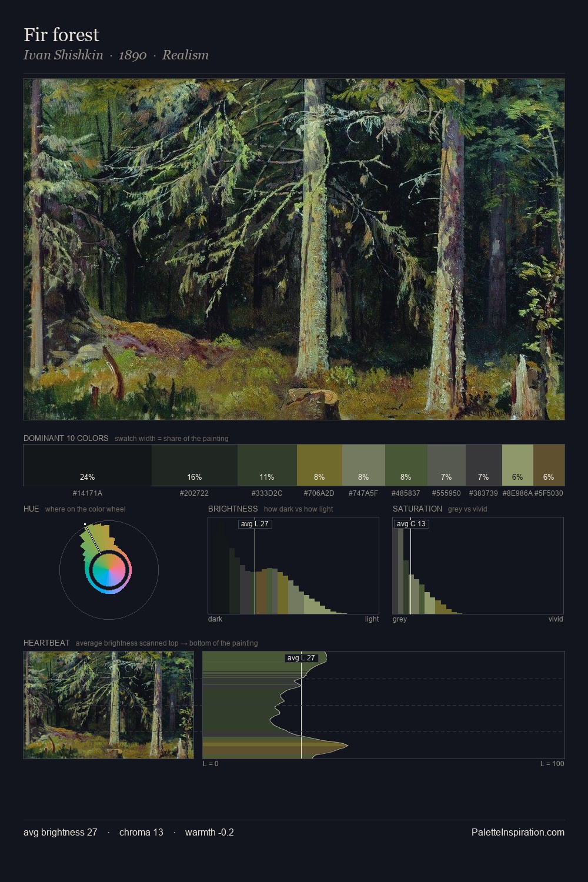The width and height of the screenshot is (588, 882).
Task: Click the #14171A color swatch
Action: coord(88,465)
